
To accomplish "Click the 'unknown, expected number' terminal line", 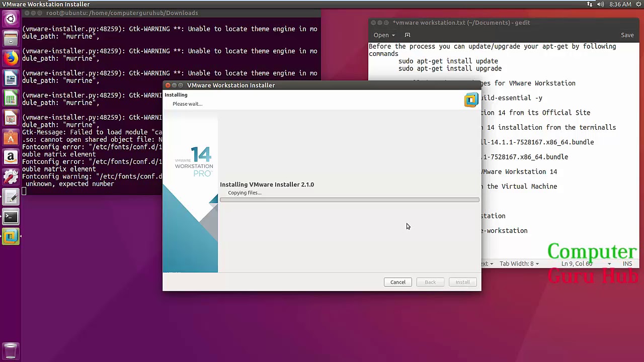I will pos(70,184).
